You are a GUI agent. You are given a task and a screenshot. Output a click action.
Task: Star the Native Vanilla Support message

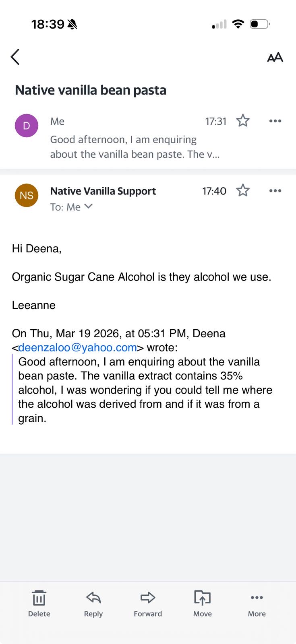click(243, 190)
